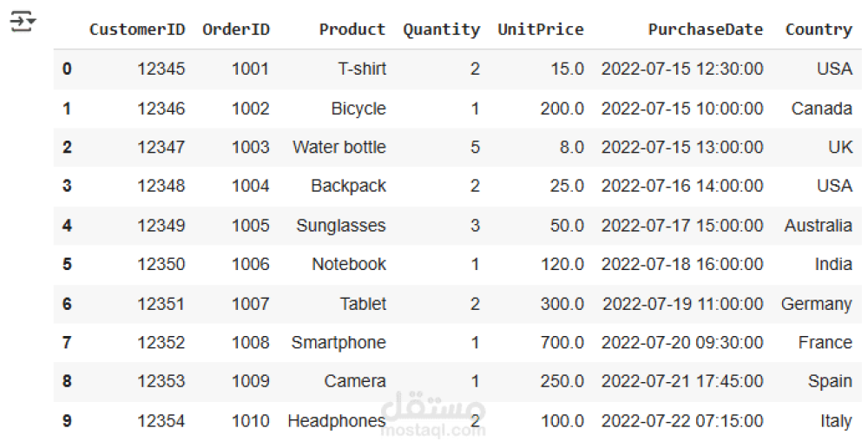The width and height of the screenshot is (868, 448).
Task: Click the CustomerID column header
Action: point(137,30)
